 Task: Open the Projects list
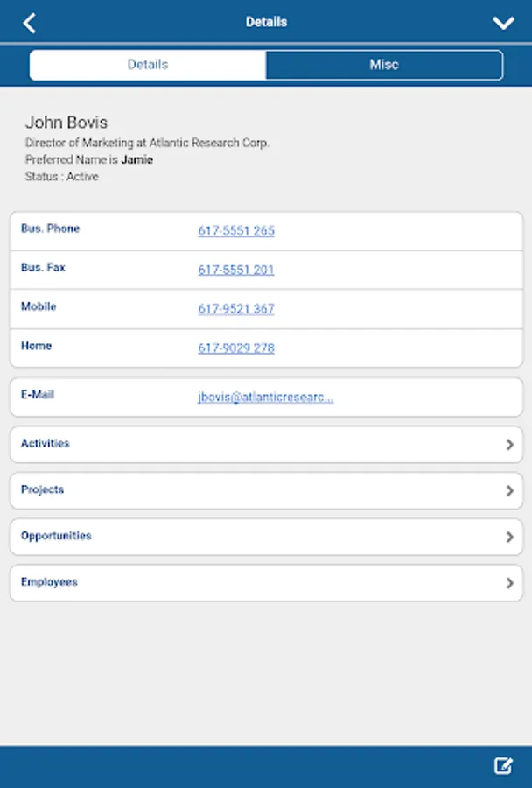pyautogui.click(x=43, y=490)
